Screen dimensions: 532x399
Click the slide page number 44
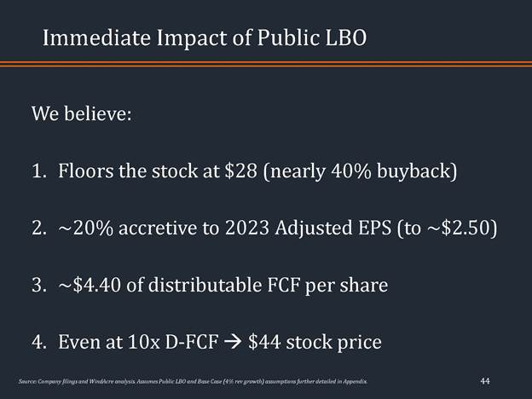click(x=485, y=378)
